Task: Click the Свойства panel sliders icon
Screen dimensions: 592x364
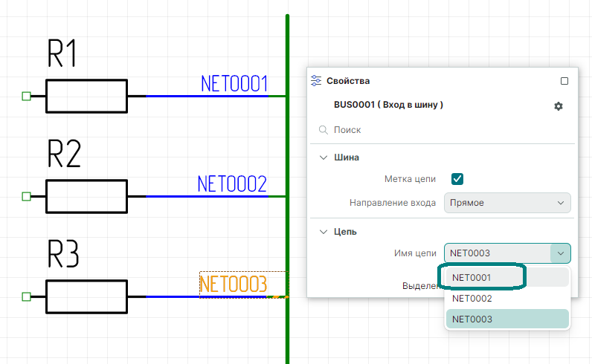Action: (x=316, y=81)
